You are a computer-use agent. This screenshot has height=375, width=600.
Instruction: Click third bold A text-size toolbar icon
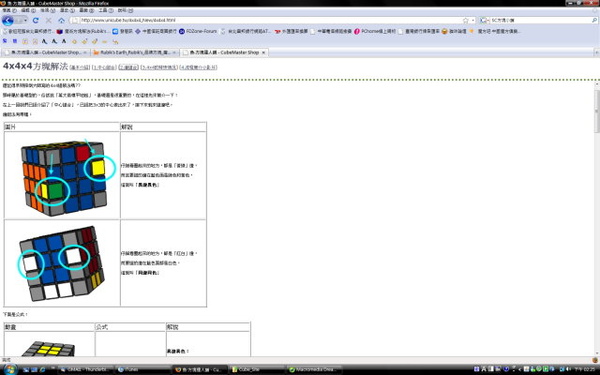coord(64,41)
